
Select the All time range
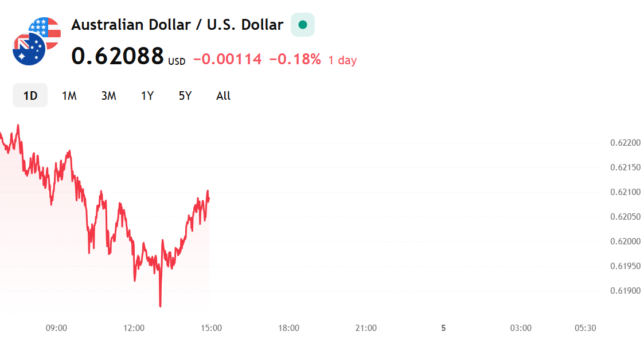(223, 96)
